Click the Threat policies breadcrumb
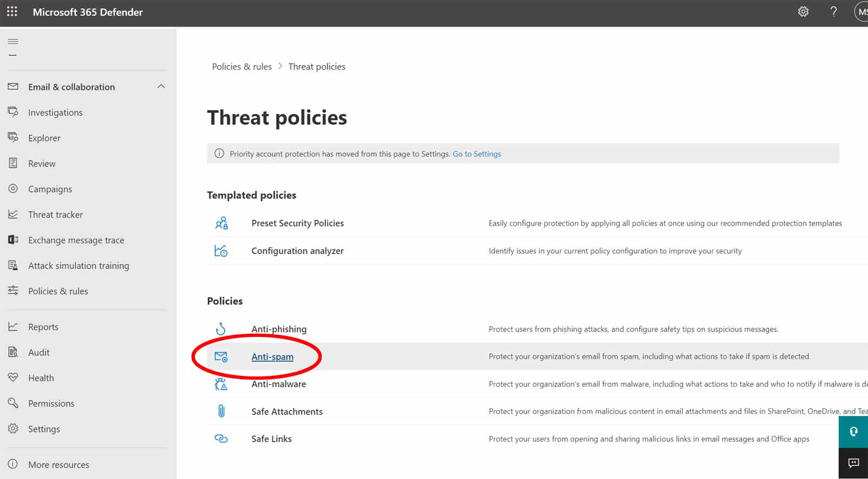868x479 pixels. pyautogui.click(x=317, y=66)
